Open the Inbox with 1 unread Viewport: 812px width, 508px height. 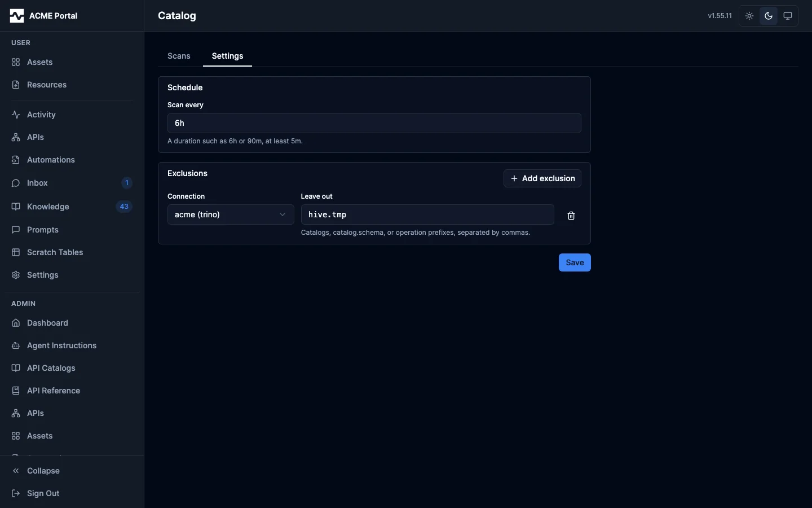click(72, 183)
